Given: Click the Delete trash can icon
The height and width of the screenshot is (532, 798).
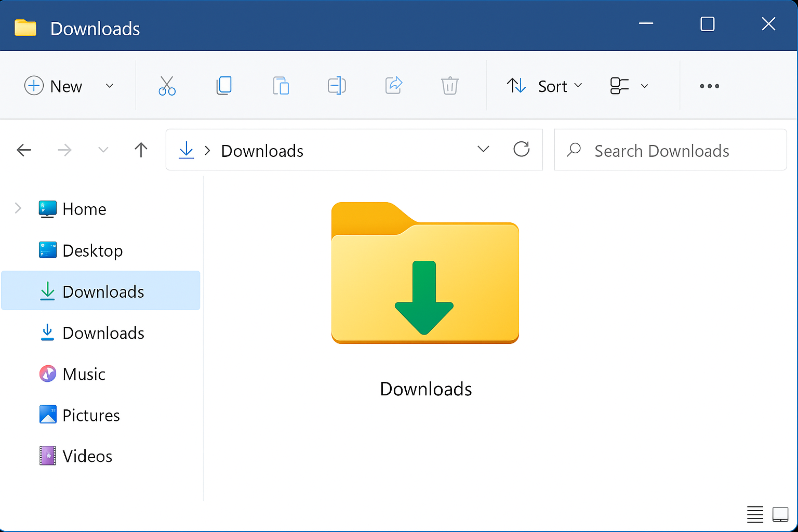Looking at the screenshot, I should 449,86.
